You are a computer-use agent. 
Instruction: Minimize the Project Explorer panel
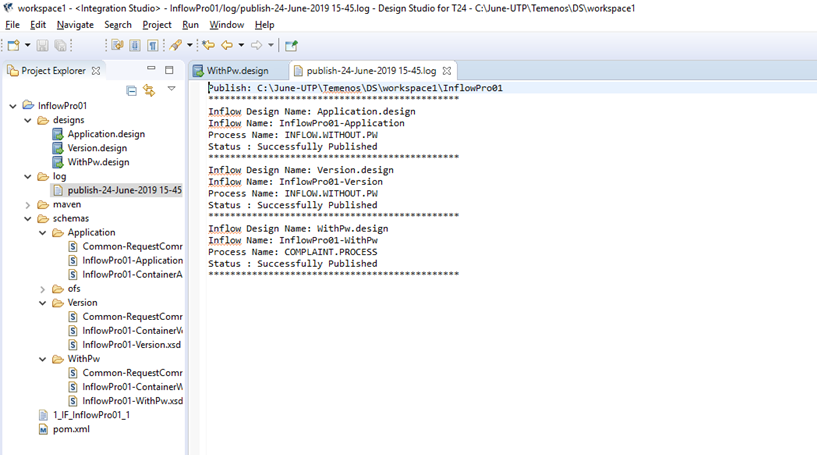pos(151,70)
